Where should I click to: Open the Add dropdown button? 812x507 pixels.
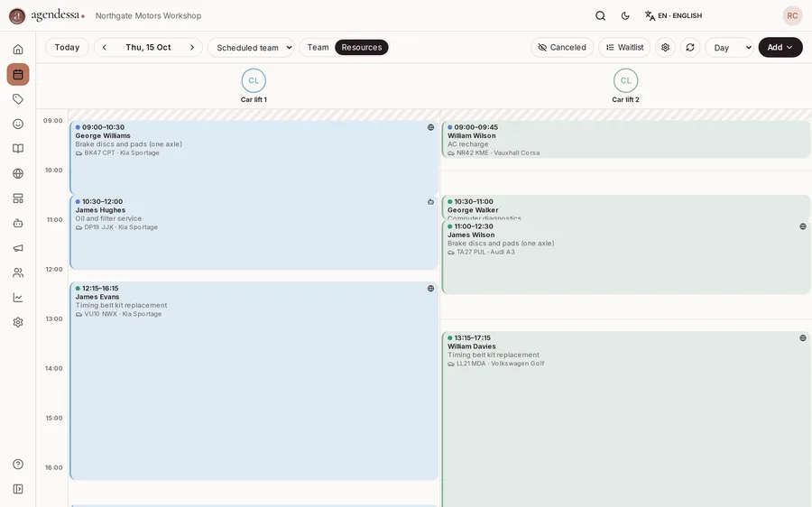tap(780, 47)
